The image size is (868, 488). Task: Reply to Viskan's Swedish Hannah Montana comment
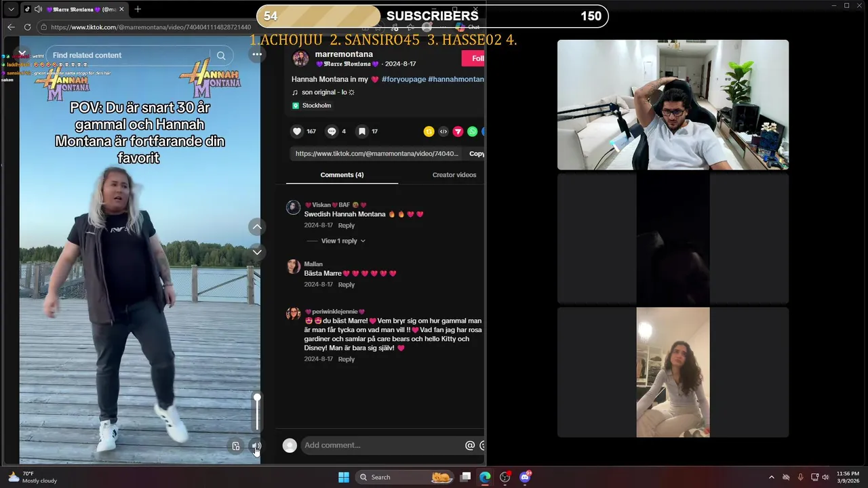[x=346, y=226]
